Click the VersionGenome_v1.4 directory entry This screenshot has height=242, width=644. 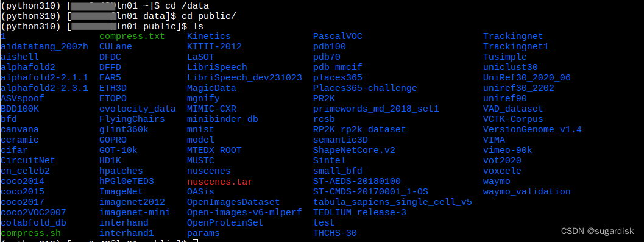click(533, 129)
